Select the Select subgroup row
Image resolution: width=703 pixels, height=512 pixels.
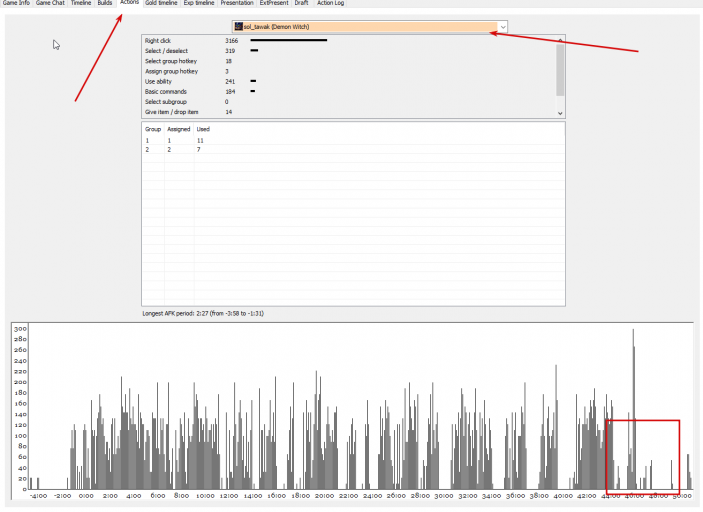pos(348,102)
